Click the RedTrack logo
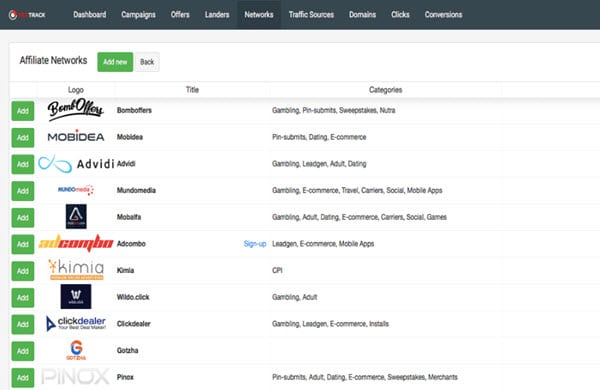The width and height of the screenshot is (600, 390). [x=27, y=15]
